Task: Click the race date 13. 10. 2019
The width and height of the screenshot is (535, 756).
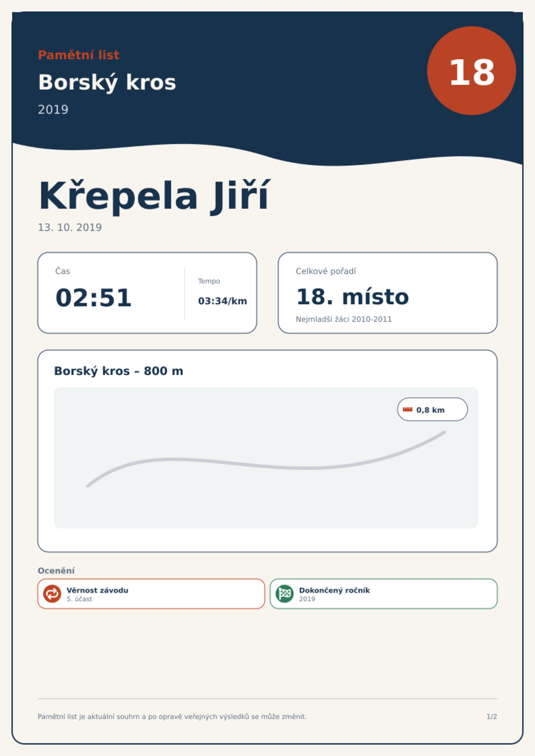Action: tap(70, 228)
